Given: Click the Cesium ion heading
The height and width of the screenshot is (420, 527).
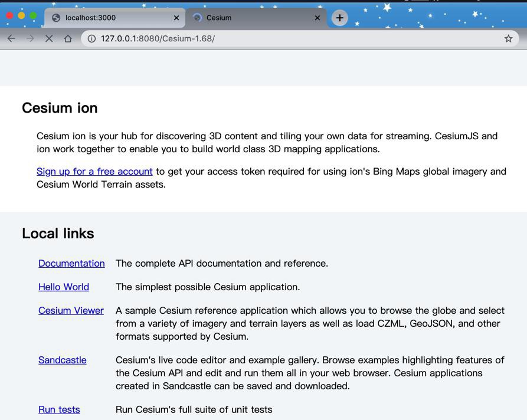Looking at the screenshot, I should pyautogui.click(x=60, y=108).
